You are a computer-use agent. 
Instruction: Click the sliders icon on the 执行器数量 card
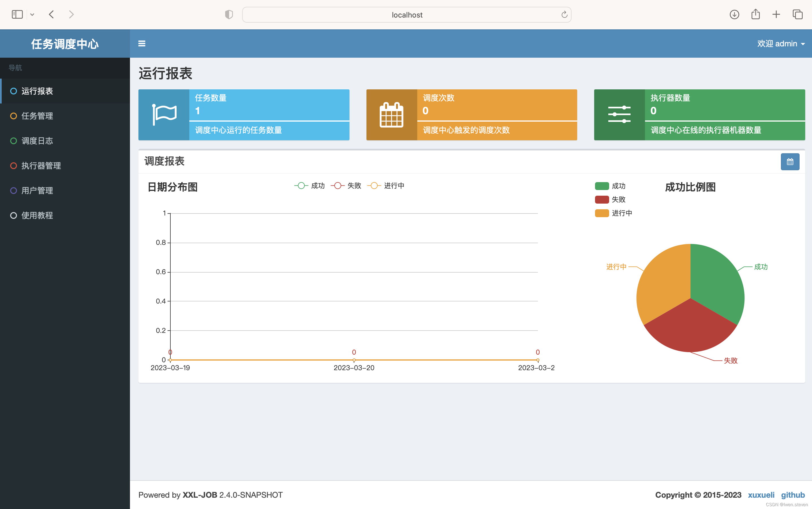pyautogui.click(x=619, y=115)
